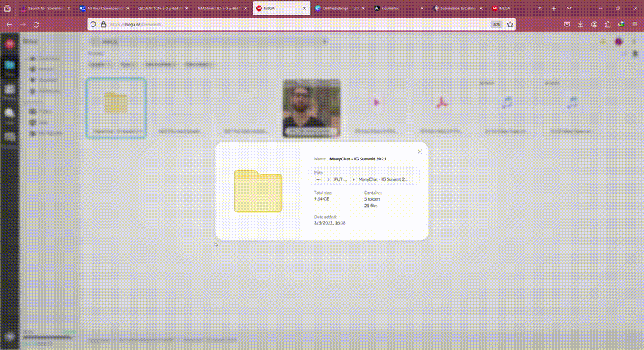The image size is (644, 350).
Task: Switch to the Search for 'socialite' tab
Action: pos(45,8)
